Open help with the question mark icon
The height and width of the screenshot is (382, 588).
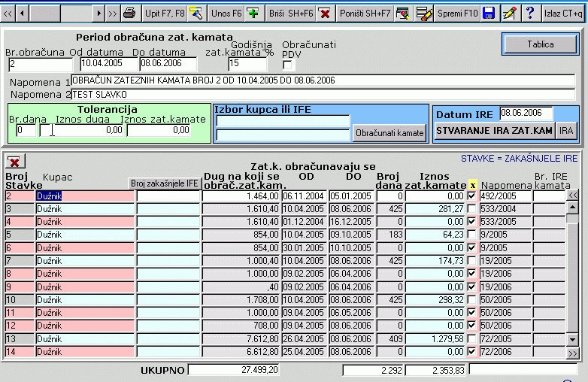coord(530,14)
